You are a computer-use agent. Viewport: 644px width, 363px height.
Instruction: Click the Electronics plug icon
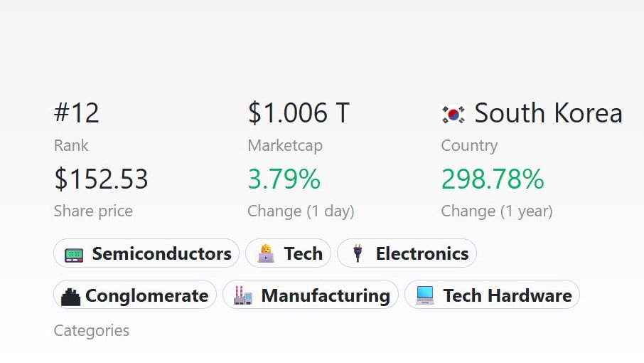[x=358, y=254]
